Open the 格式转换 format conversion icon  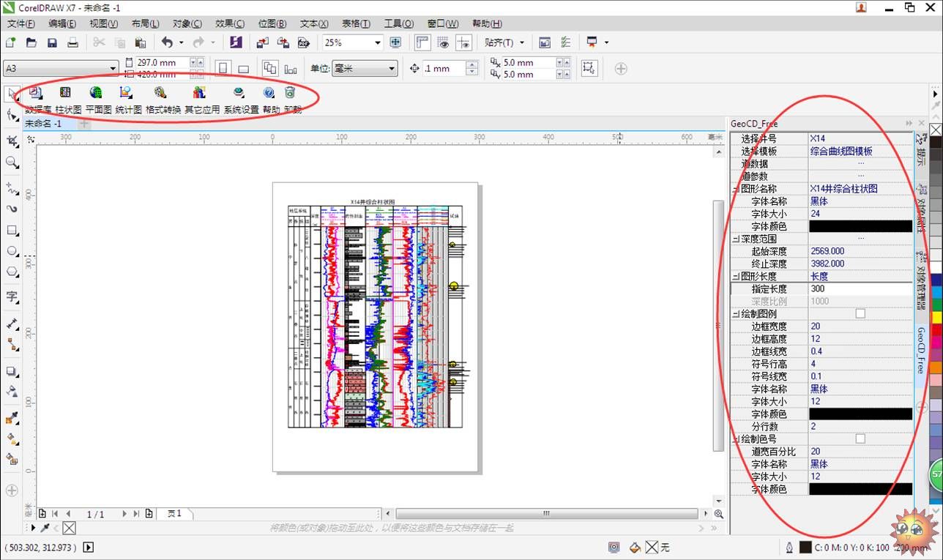(x=160, y=93)
